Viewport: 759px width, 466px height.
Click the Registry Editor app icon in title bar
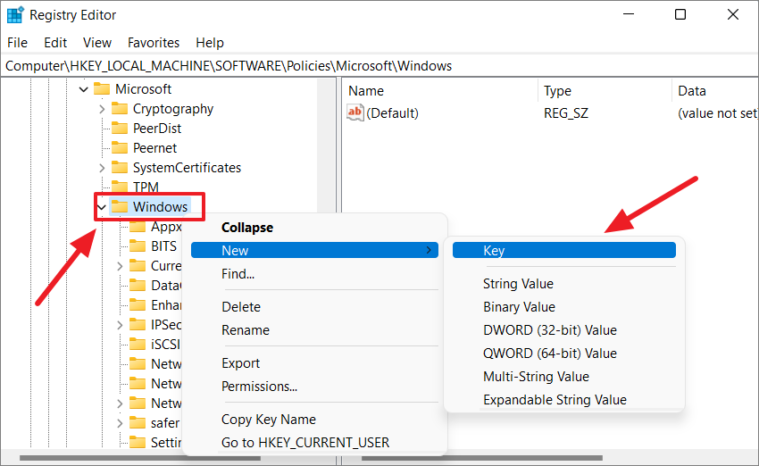click(x=15, y=15)
